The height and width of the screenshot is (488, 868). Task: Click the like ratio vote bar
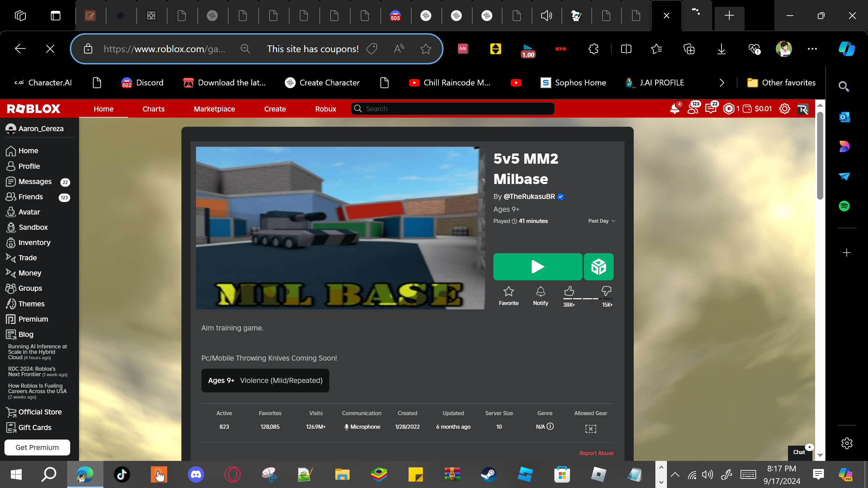tap(588, 299)
